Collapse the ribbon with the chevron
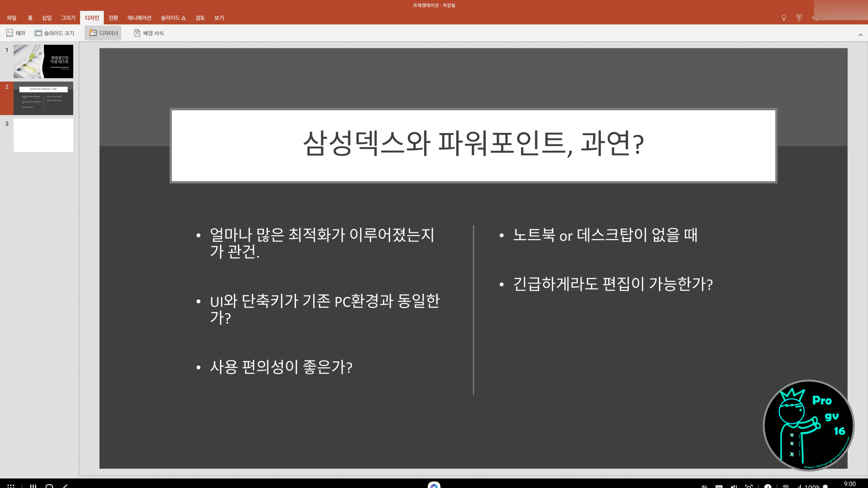868x488 pixels. [860, 35]
